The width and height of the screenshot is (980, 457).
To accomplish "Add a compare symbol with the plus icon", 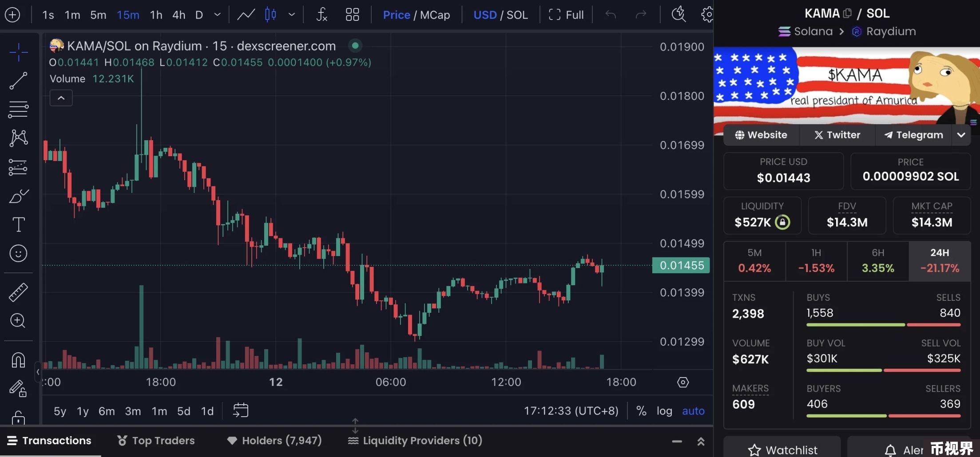I will pyautogui.click(x=12, y=15).
